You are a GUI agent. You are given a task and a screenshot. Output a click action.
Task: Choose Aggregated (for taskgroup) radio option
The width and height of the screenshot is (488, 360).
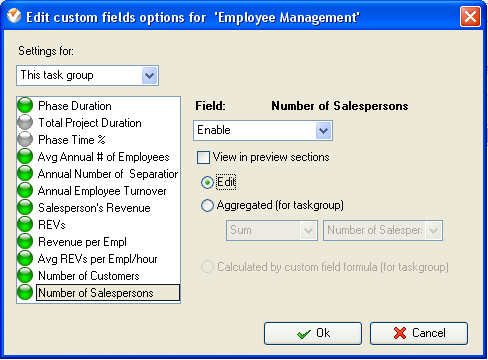click(x=207, y=206)
